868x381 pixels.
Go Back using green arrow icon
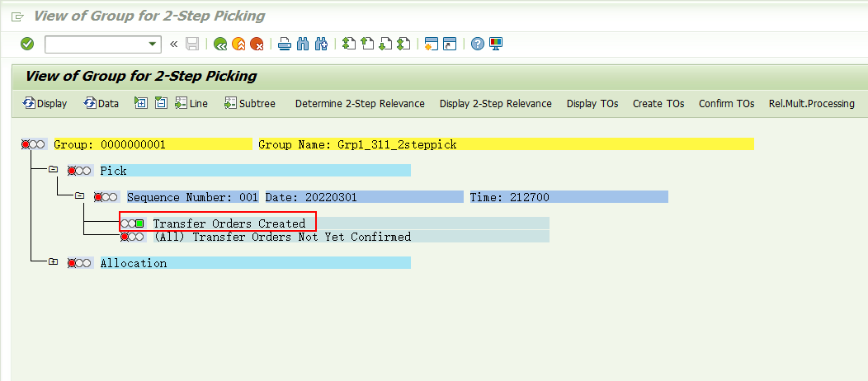pos(220,45)
